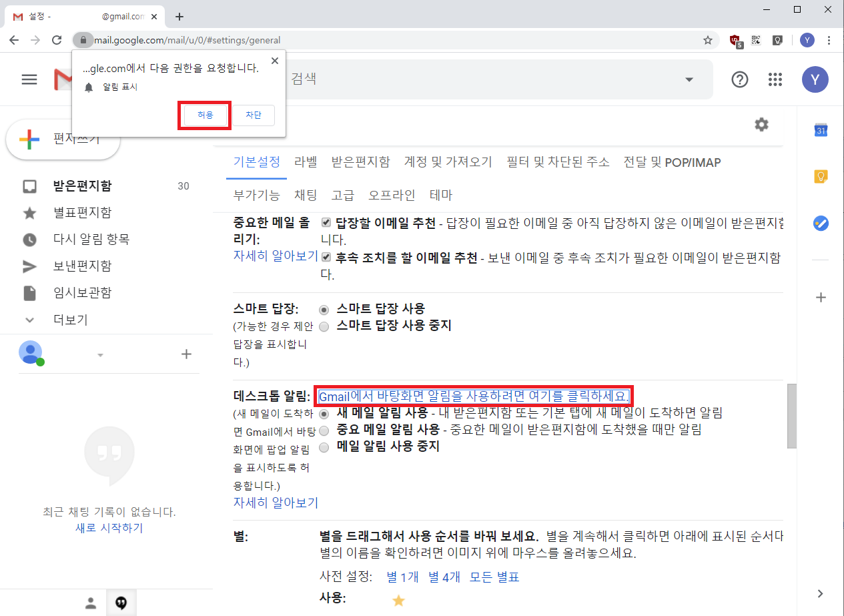Open the Google apps grid icon
Image resolution: width=844 pixels, height=616 pixels.
click(775, 79)
